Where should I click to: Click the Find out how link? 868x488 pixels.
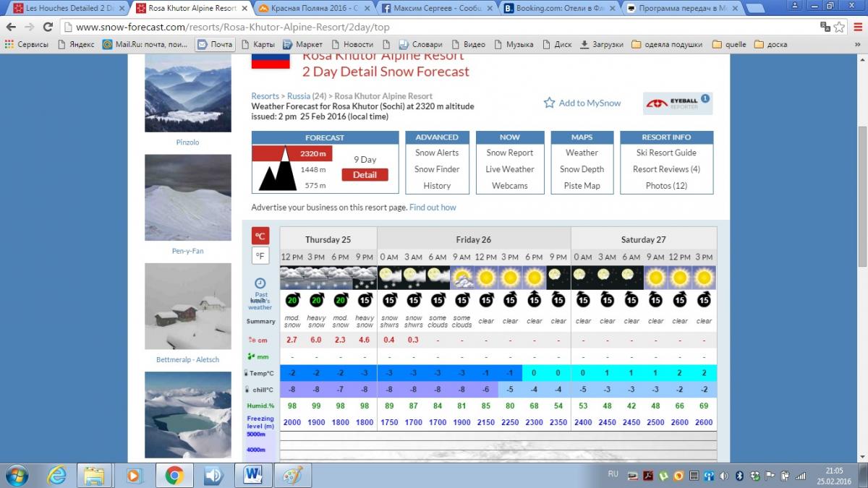tap(433, 207)
